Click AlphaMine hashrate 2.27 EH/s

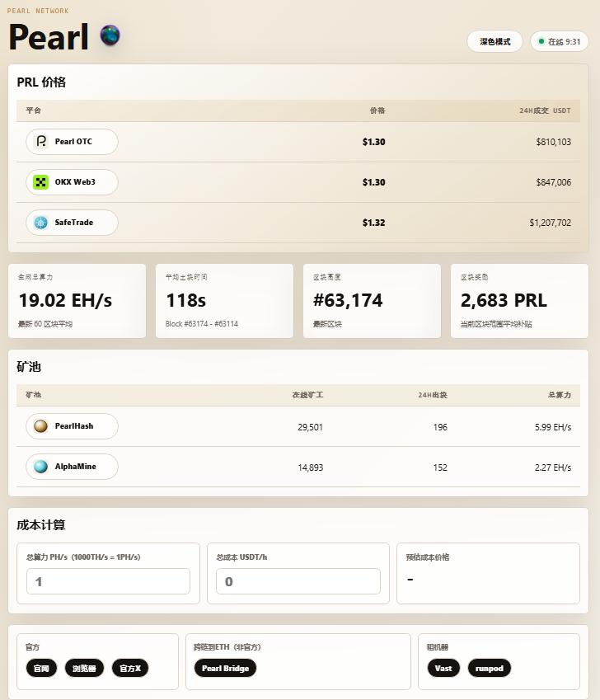pyautogui.click(x=553, y=467)
